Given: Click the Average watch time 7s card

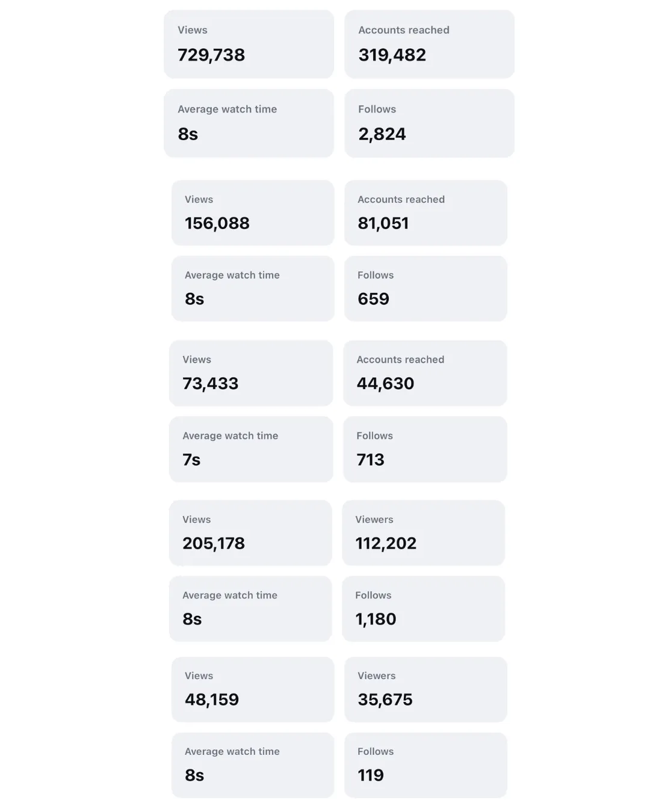Looking at the screenshot, I should click(x=251, y=449).
